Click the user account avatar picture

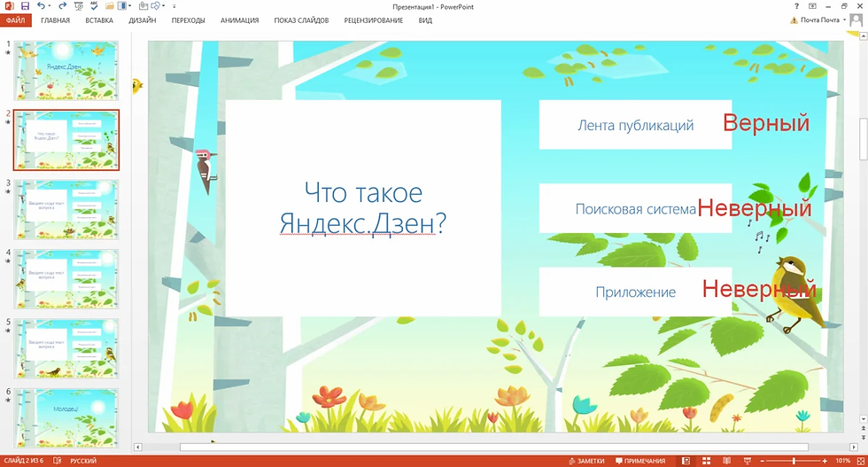click(x=856, y=20)
